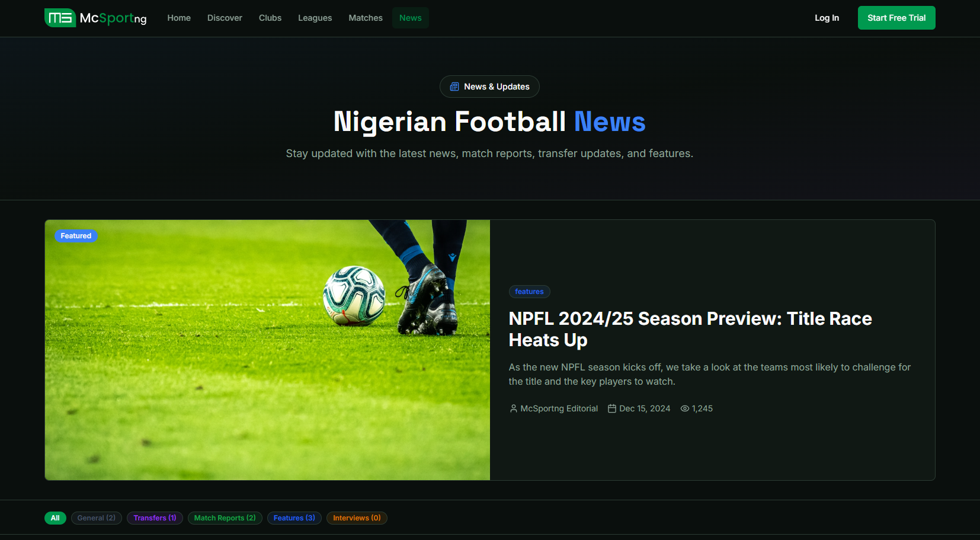Select the Features (3) filter pill

click(x=294, y=517)
